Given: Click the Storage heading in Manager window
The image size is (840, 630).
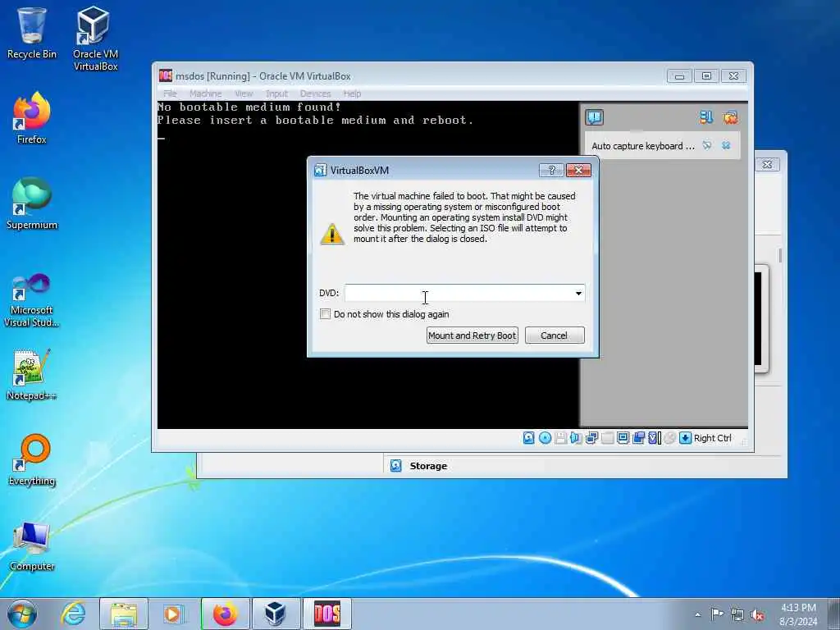Looking at the screenshot, I should (x=428, y=466).
